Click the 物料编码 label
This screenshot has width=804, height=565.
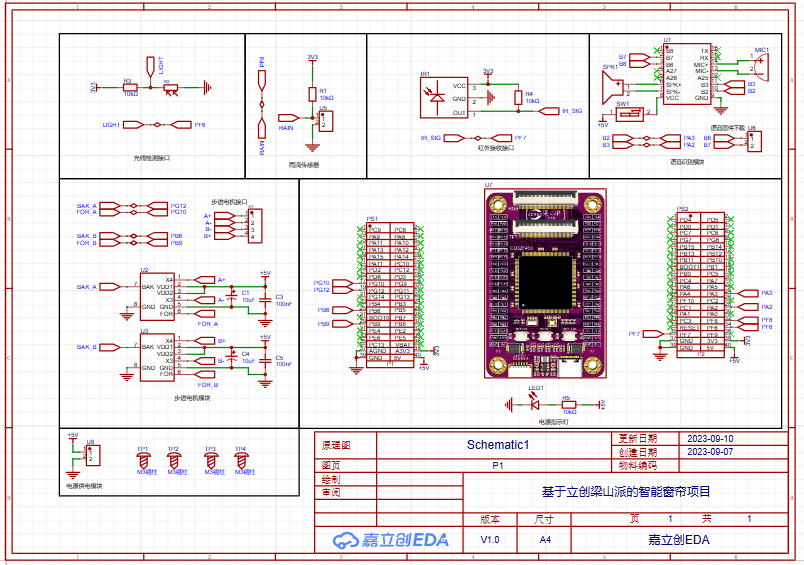click(637, 466)
